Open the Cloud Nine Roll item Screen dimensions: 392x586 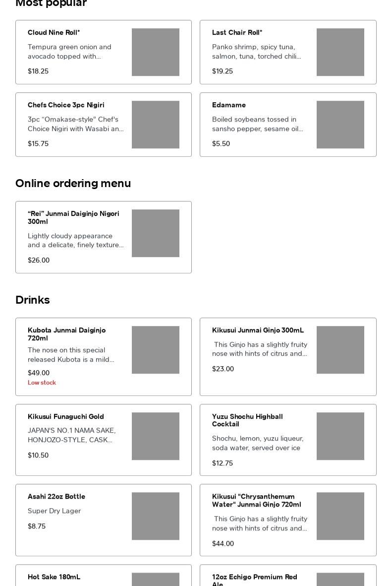(x=54, y=33)
